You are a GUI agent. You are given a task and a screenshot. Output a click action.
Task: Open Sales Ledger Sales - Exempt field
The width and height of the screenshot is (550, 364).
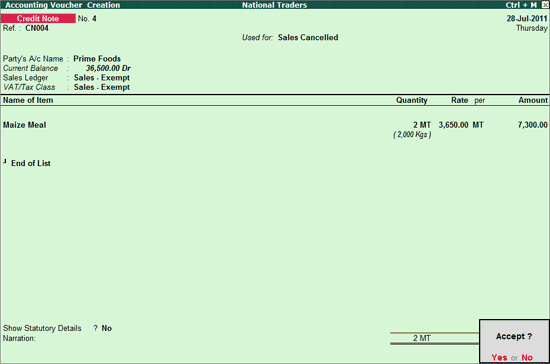(x=102, y=77)
